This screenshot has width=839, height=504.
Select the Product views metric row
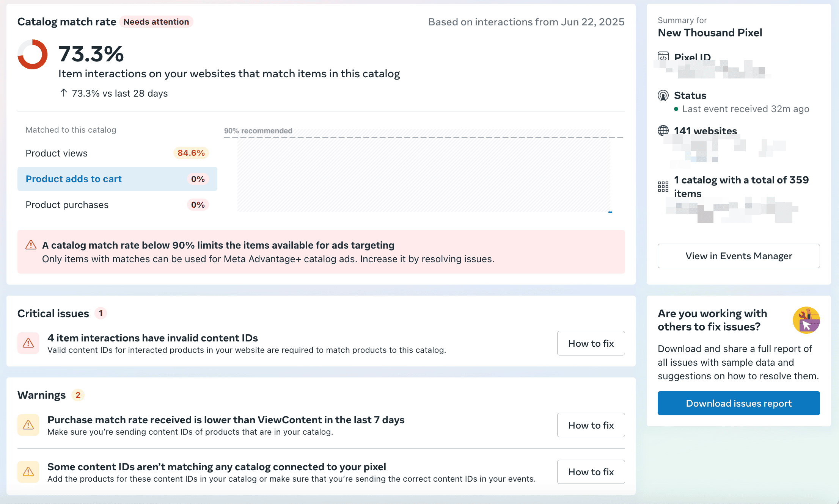(117, 153)
